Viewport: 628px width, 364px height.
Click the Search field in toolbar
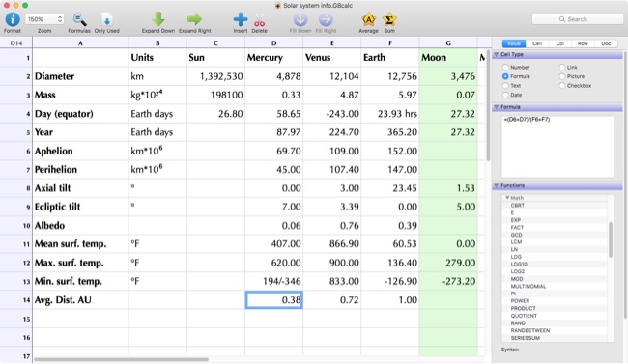[x=578, y=19]
